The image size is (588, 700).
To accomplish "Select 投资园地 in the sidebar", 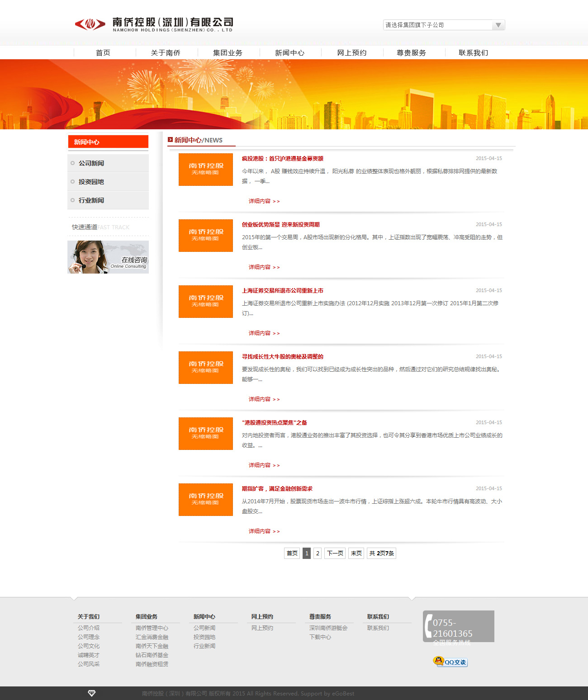I will (91, 182).
